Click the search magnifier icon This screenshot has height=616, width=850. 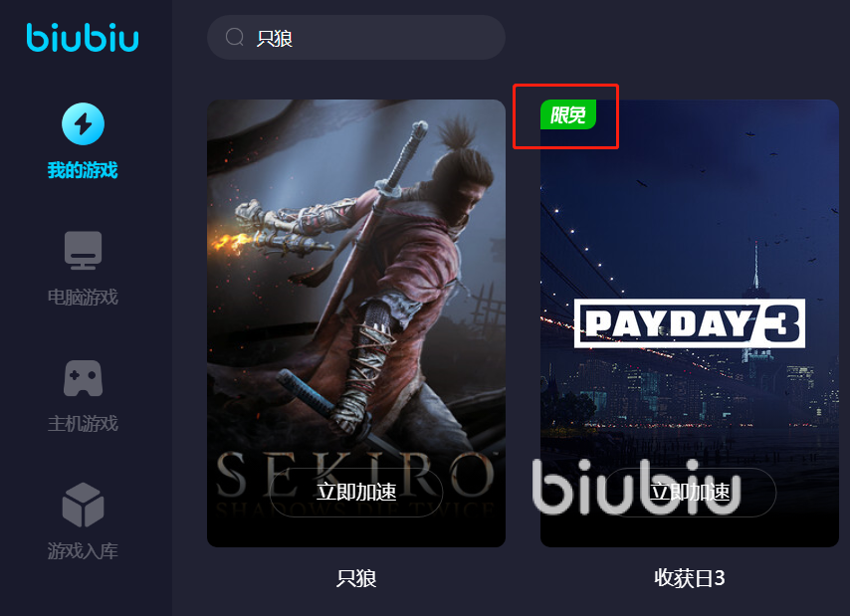click(235, 38)
